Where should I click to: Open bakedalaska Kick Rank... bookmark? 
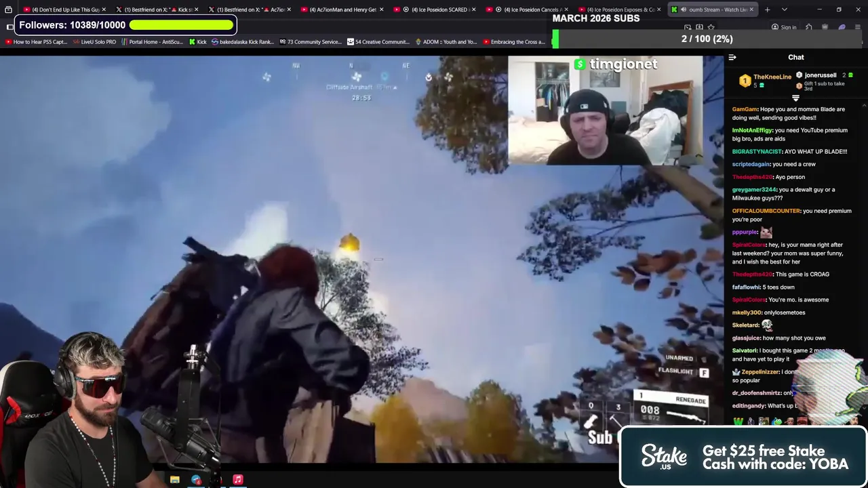[x=242, y=42]
